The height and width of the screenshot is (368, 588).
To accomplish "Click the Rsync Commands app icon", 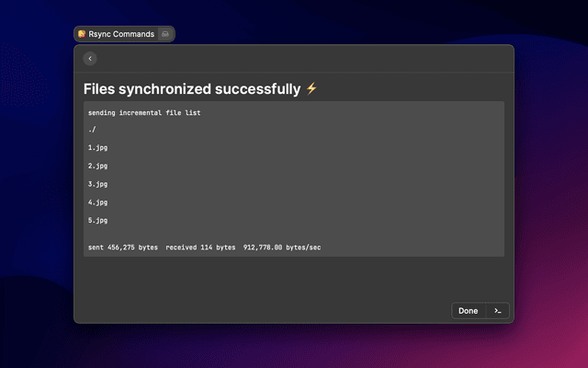I will point(82,34).
